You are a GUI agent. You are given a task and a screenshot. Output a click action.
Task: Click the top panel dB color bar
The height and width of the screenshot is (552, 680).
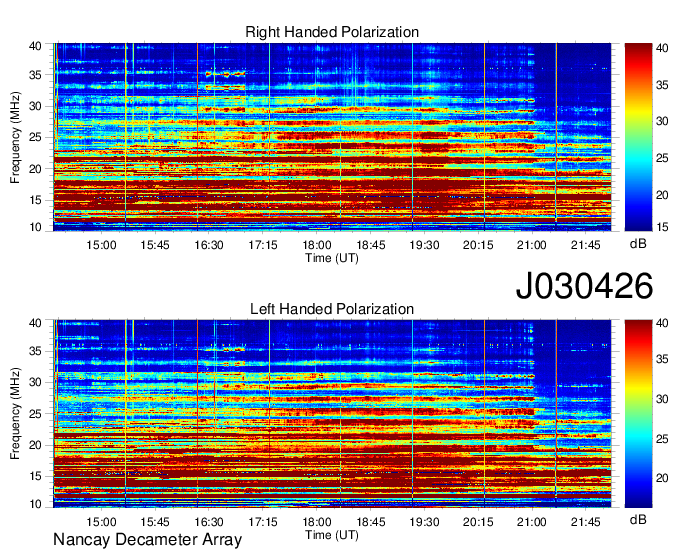pos(638,137)
